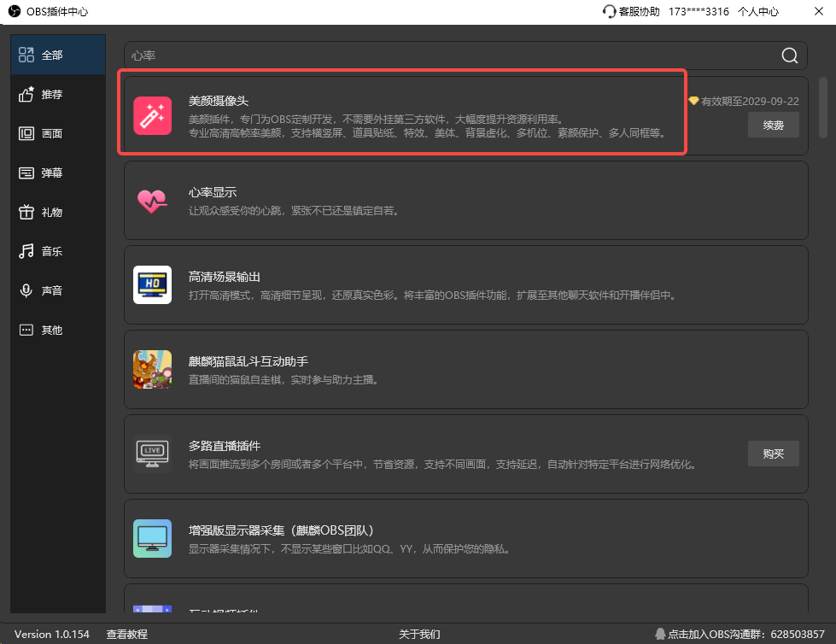Open 个人中心 in title bar

coord(758,11)
